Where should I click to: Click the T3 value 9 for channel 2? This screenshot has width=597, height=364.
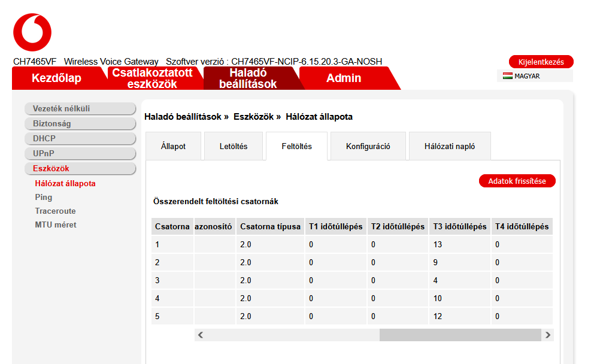coord(435,262)
